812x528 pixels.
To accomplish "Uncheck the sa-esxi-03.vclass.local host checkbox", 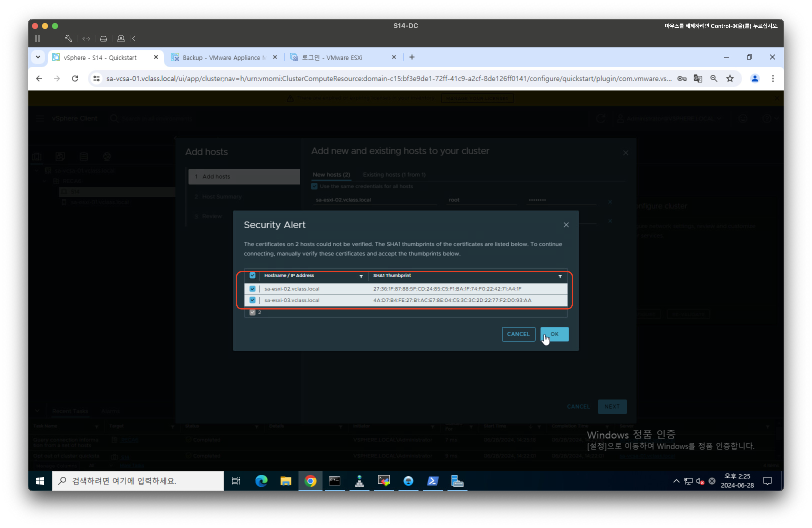I will [252, 300].
